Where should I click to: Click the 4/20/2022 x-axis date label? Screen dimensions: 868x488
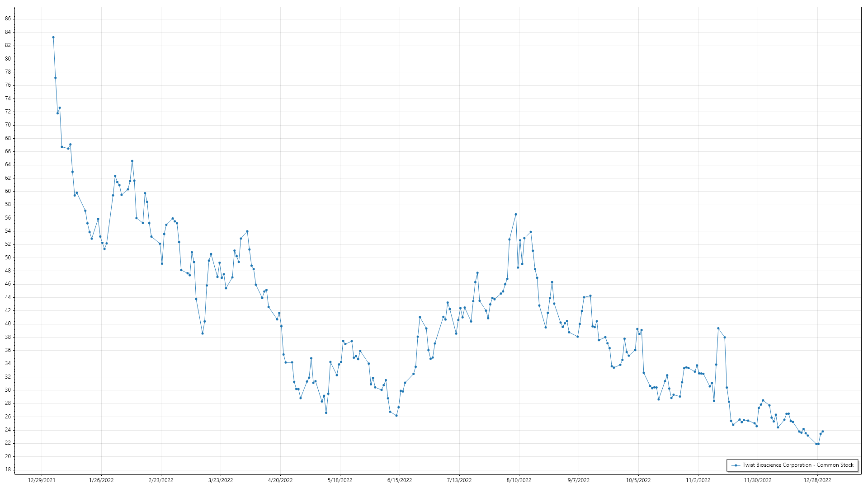(x=280, y=480)
